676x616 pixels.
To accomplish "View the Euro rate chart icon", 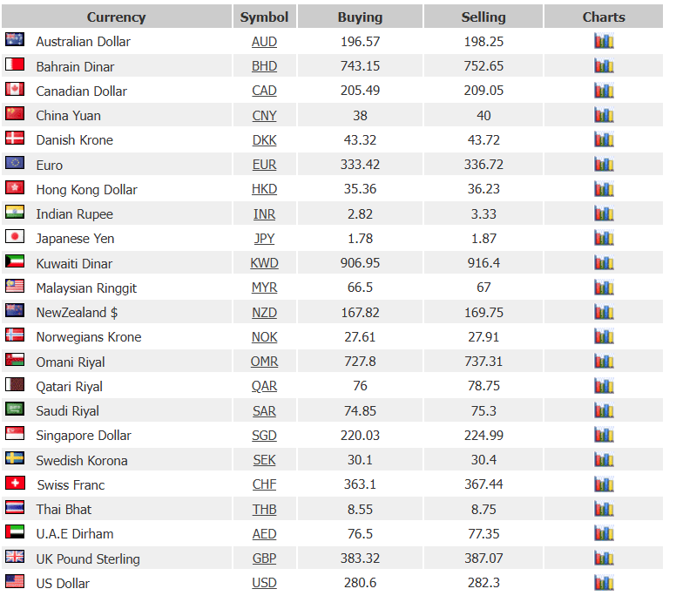I will [604, 165].
